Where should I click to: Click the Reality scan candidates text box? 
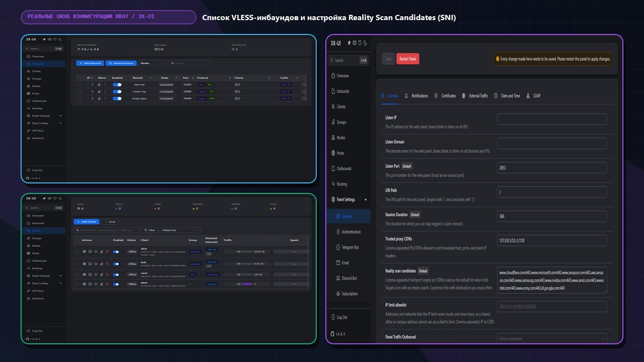[x=552, y=281]
